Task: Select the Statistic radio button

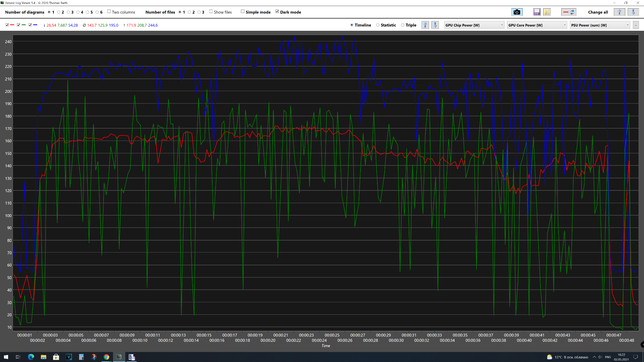Action: tap(378, 25)
